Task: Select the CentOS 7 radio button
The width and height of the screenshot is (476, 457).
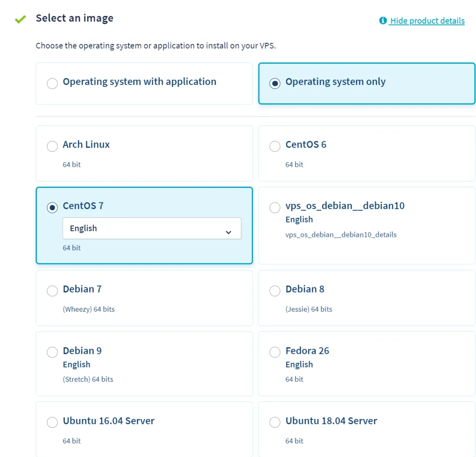Action: (52, 208)
